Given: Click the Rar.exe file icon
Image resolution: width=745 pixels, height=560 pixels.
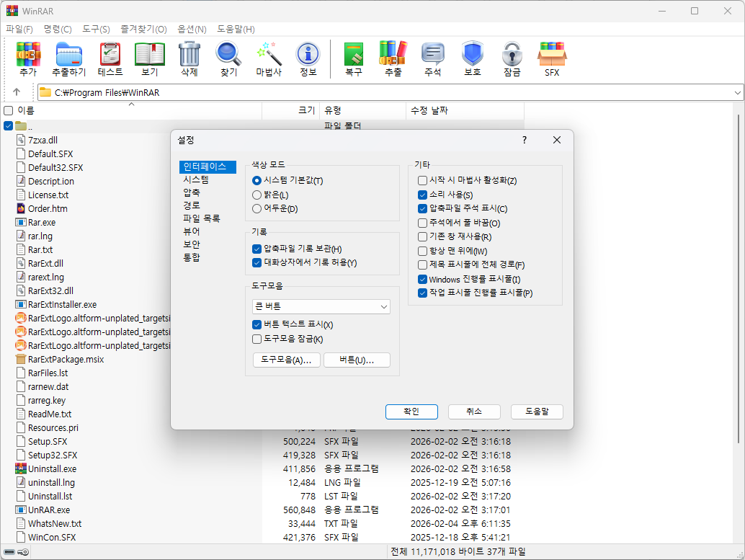Looking at the screenshot, I should coord(20,222).
